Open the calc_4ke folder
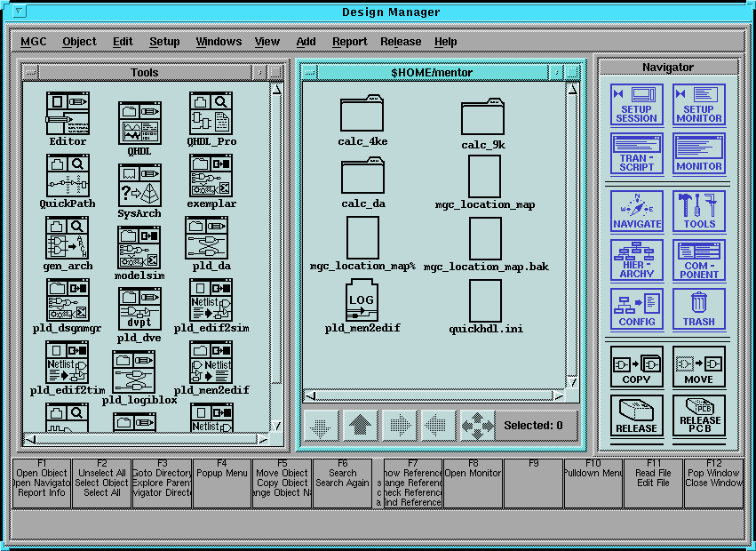 (362, 114)
